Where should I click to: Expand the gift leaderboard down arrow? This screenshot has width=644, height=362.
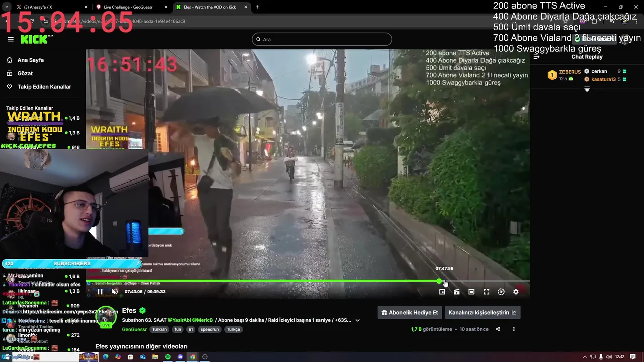(587, 89)
